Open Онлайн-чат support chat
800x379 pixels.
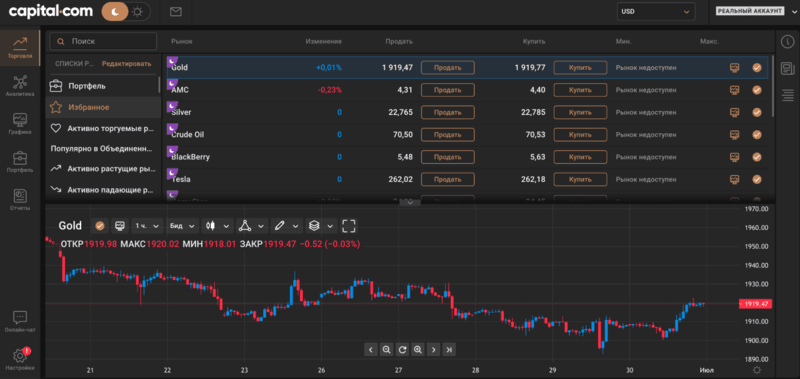(20, 321)
